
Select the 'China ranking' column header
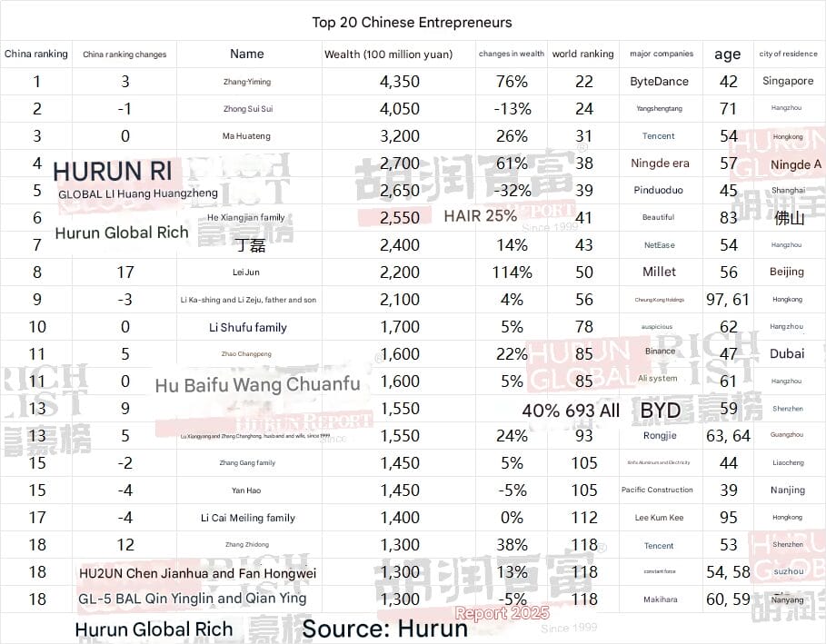click(x=36, y=54)
